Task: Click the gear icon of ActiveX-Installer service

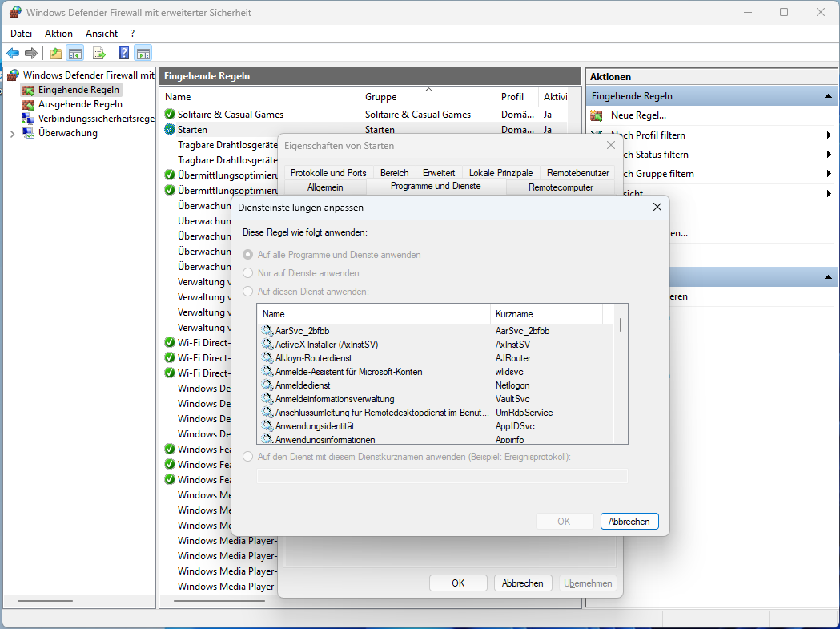Action: tap(267, 345)
